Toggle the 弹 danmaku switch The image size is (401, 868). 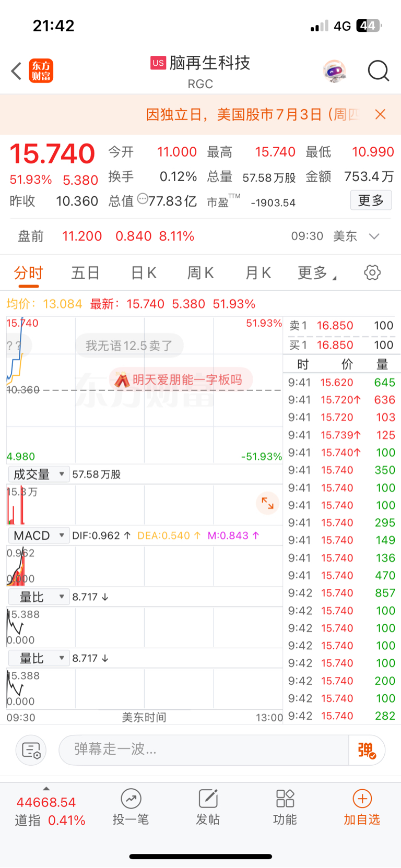367,750
